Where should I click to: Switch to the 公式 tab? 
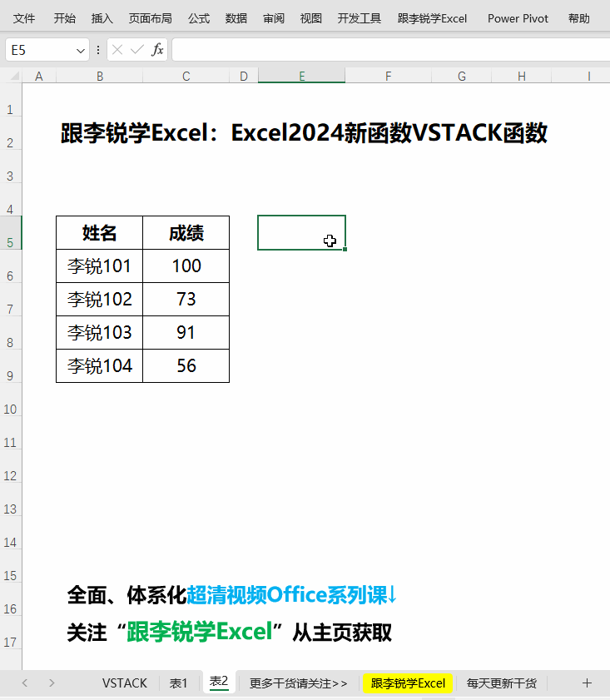coord(199,18)
